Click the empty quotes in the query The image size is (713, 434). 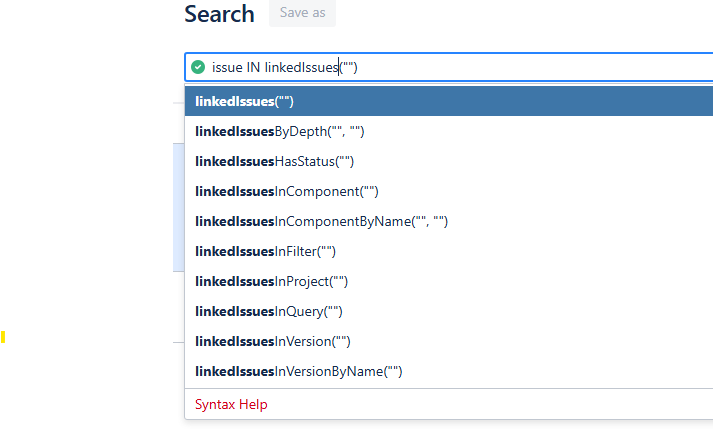[349, 67]
